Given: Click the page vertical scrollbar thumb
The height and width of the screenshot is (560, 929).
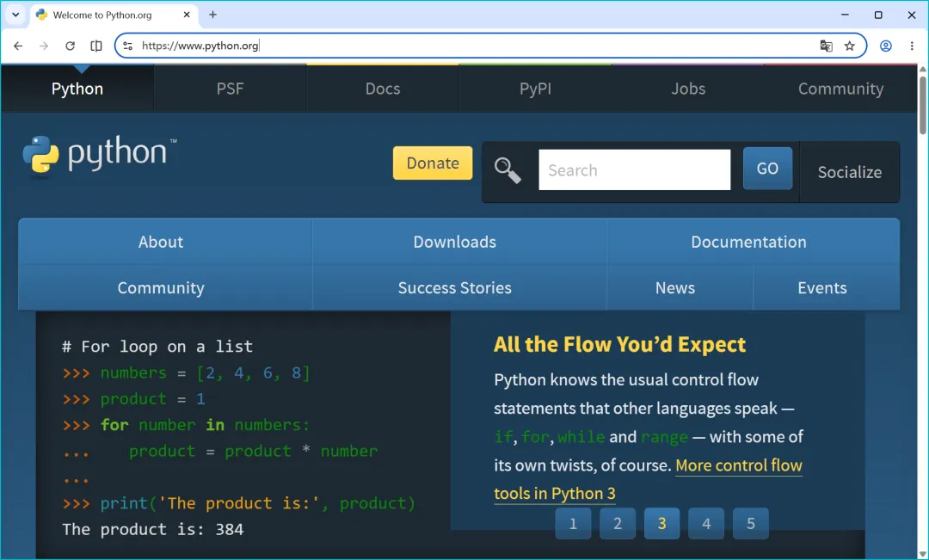Looking at the screenshot, I should click(922, 105).
